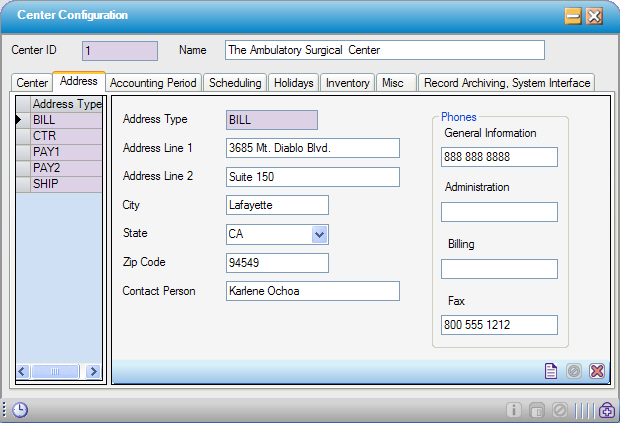The image size is (620, 423).
Task: Expand the State dropdown
Action: 319,234
